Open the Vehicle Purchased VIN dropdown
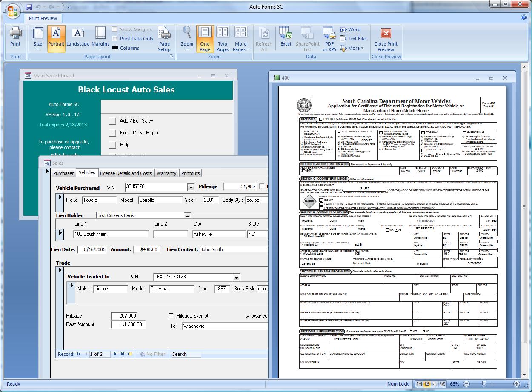 pyautogui.click(x=191, y=187)
